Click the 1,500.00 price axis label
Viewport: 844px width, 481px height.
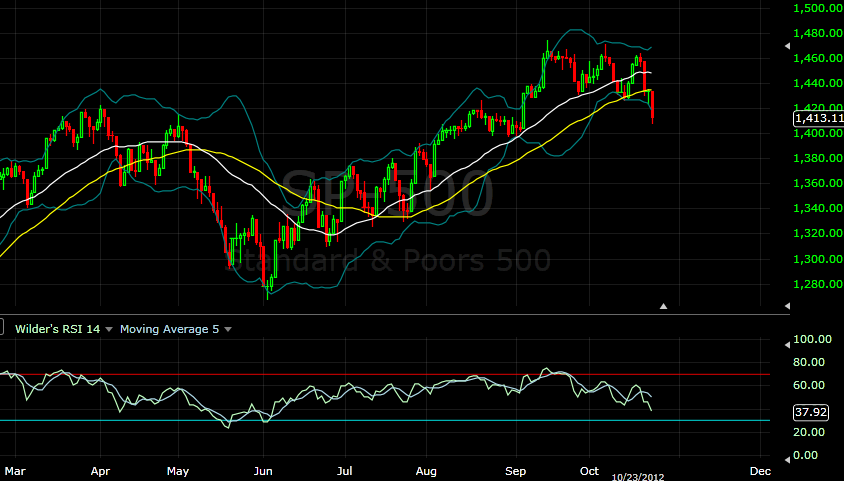pos(818,8)
